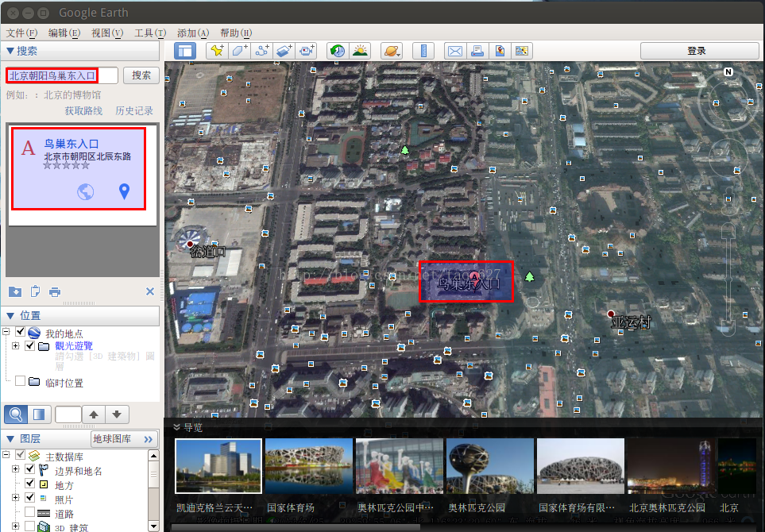The width and height of the screenshot is (765, 532).
Task: Collapse the 我的地点 tree node
Action: click(x=6, y=332)
